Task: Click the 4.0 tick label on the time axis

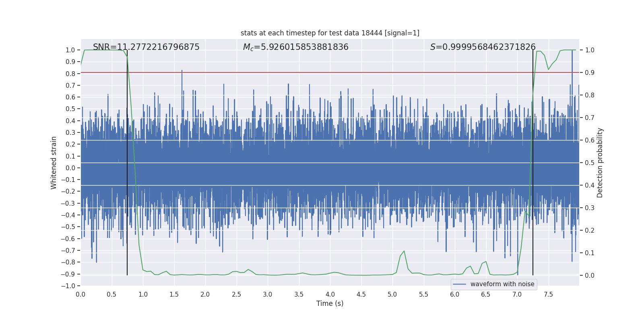Action: [x=330, y=294]
